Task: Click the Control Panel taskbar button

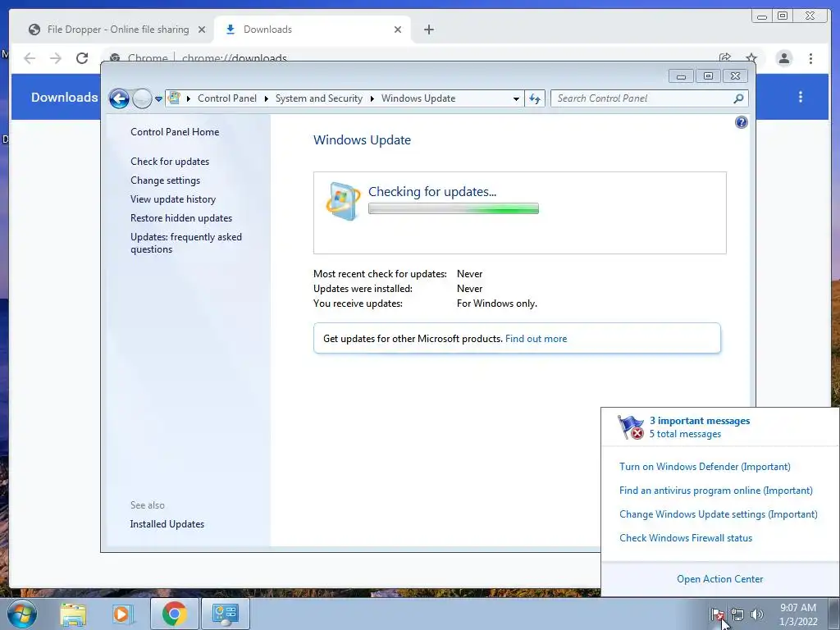Action: click(x=225, y=614)
